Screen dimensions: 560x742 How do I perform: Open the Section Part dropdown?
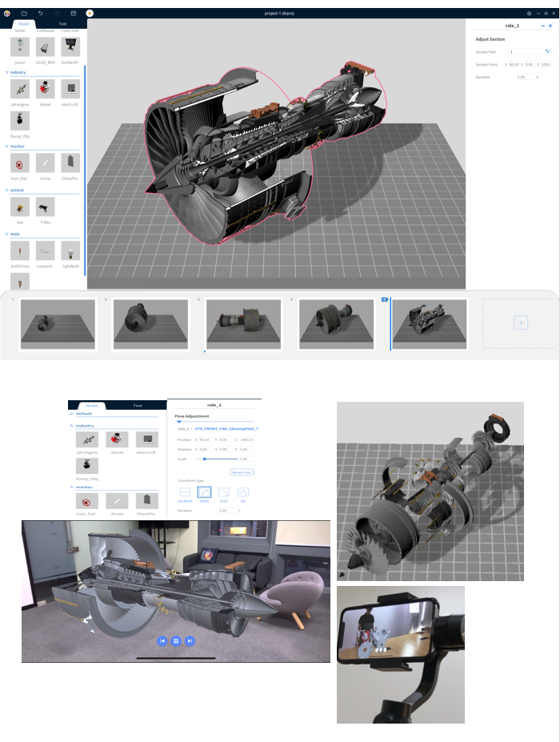pyautogui.click(x=547, y=51)
